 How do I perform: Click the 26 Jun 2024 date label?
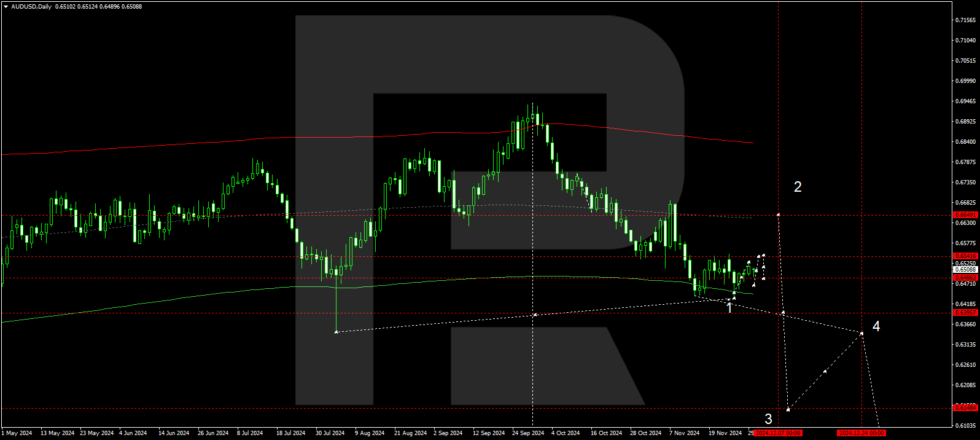click(x=213, y=433)
